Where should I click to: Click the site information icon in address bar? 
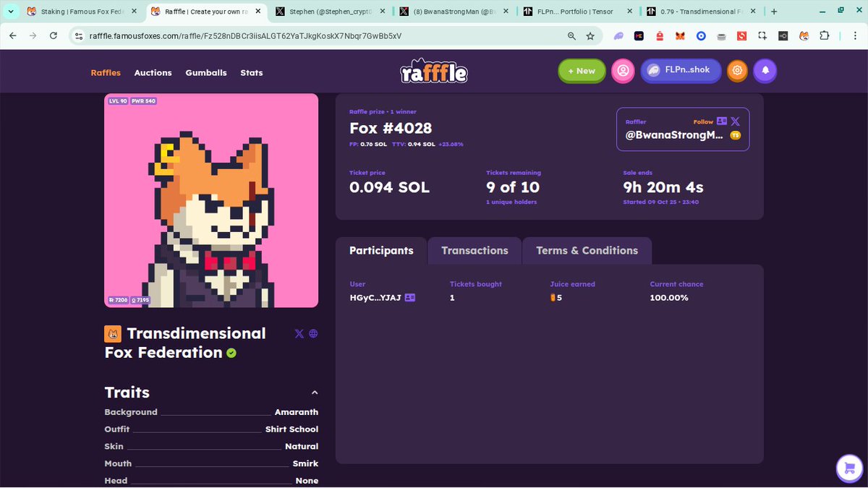(79, 35)
